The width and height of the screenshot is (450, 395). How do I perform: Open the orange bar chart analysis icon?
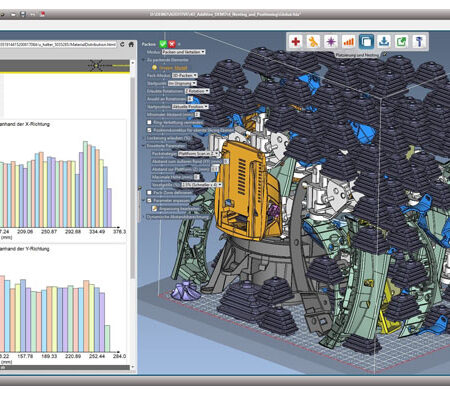(x=348, y=42)
